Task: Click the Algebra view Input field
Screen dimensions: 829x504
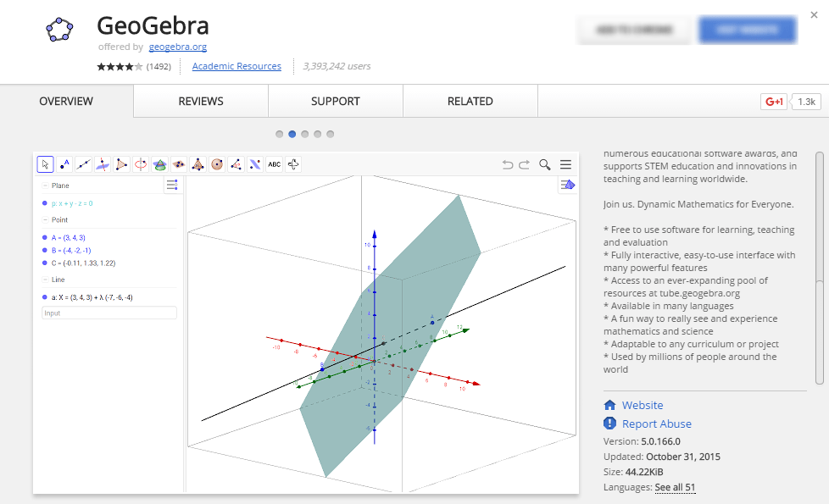Action: [x=108, y=313]
